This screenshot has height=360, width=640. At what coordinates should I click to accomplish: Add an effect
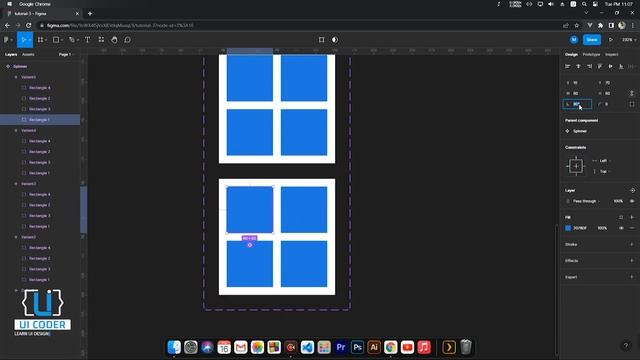[632, 260]
